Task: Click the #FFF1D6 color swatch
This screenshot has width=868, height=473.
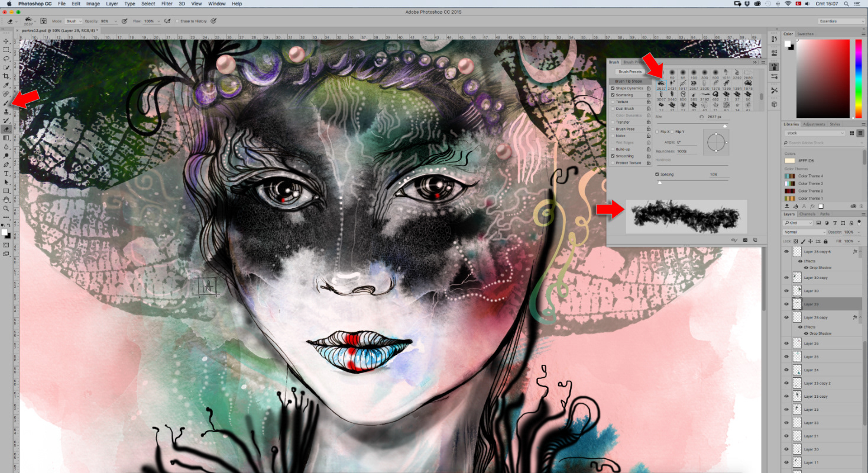Action: pyautogui.click(x=790, y=161)
